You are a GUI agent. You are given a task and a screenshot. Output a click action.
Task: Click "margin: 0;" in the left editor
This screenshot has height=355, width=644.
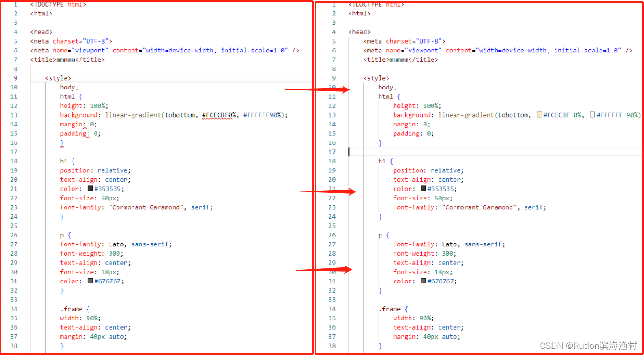(x=79, y=124)
